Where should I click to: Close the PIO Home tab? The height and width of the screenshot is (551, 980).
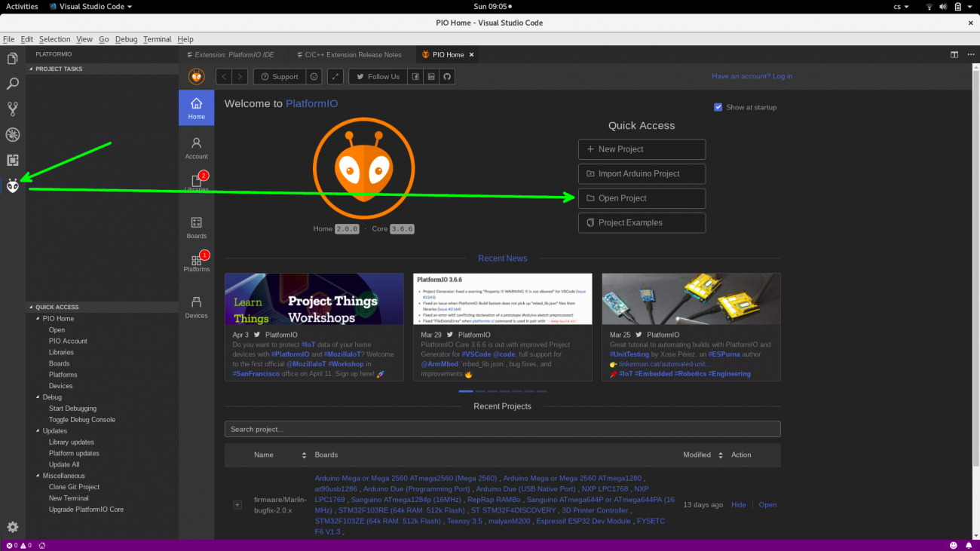tap(472, 54)
